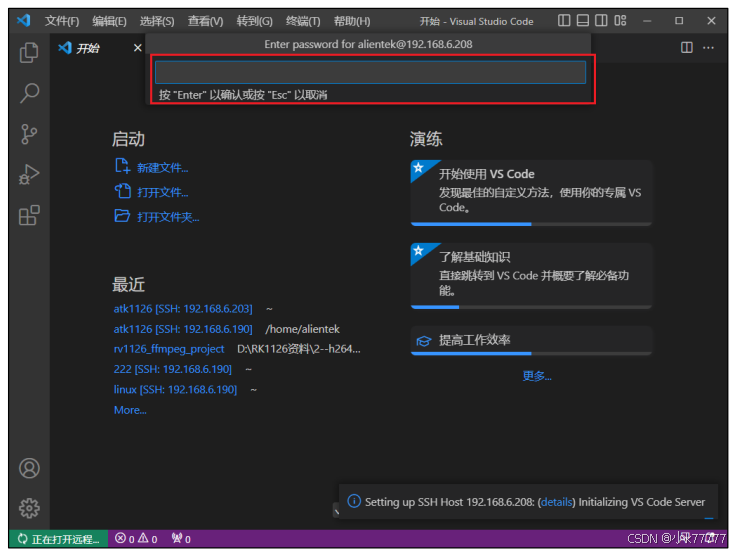Click 新建文件... link
The height and width of the screenshot is (552, 744).
pos(163,168)
